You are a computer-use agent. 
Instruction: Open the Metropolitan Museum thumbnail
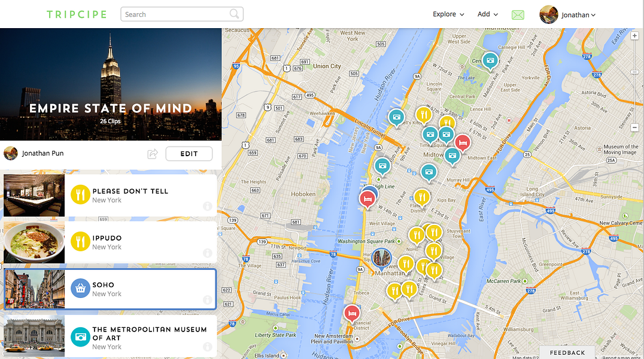coord(34,336)
